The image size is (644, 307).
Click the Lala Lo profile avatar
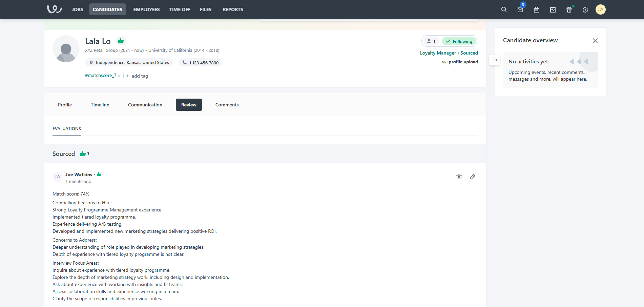coord(66,49)
